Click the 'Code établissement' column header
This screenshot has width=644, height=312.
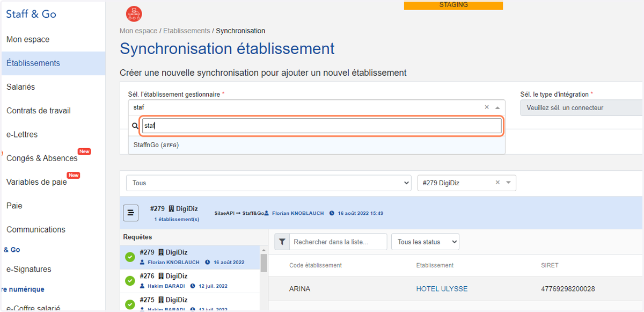point(316,265)
